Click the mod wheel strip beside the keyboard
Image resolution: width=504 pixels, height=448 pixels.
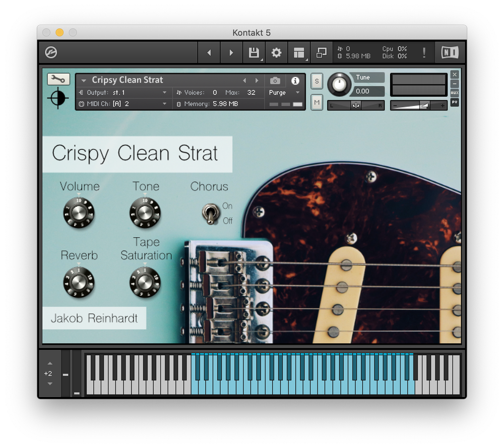[x=77, y=373]
